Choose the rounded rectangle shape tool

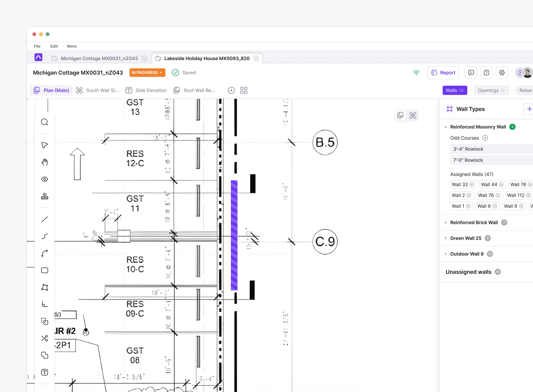coord(45,271)
